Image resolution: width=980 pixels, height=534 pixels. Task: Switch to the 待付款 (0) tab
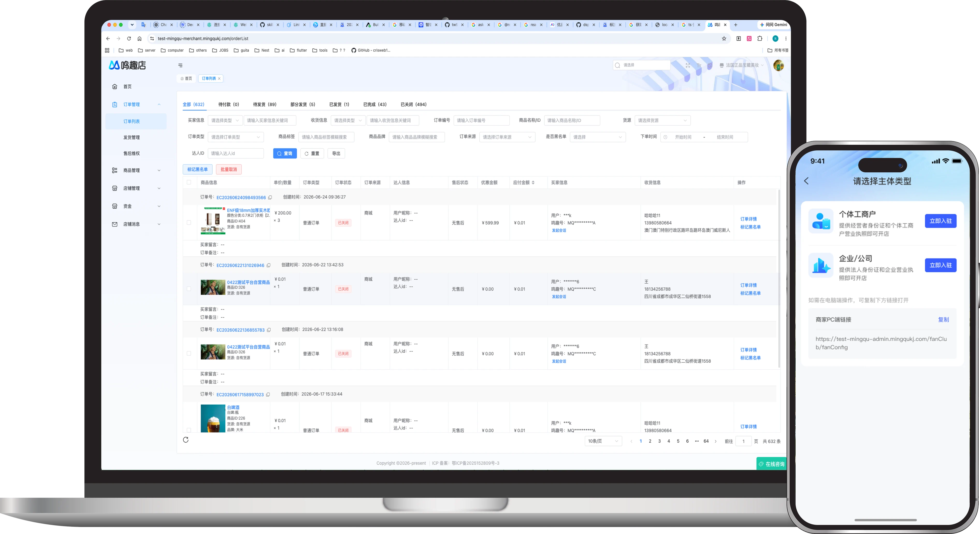tap(229, 105)
